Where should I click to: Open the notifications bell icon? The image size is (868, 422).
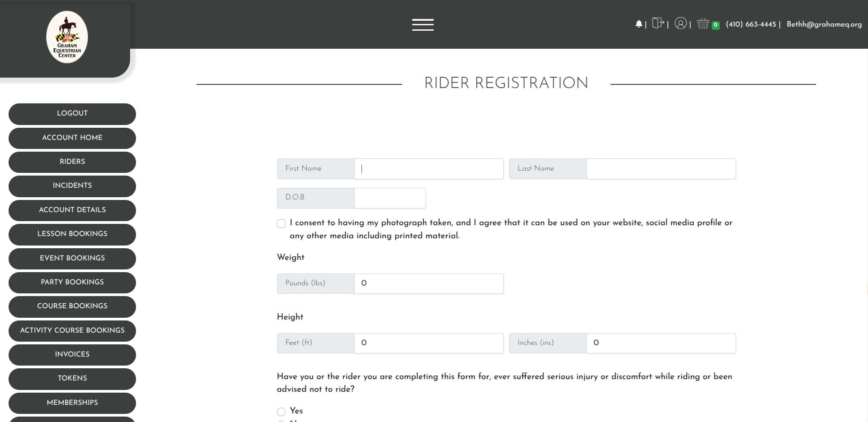tap(638, 24)
